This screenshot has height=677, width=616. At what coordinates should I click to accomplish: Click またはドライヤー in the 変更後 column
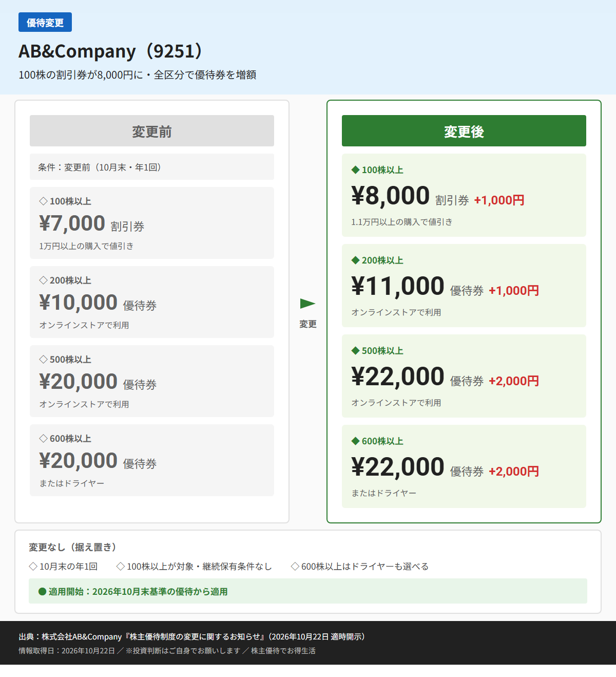[384, 493]
